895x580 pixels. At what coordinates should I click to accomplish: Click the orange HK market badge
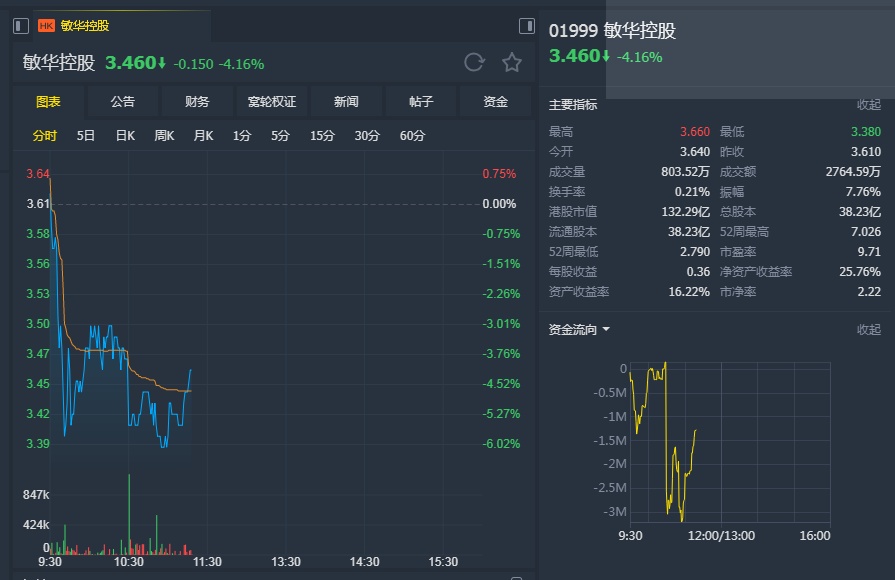(x=46, y=26)
